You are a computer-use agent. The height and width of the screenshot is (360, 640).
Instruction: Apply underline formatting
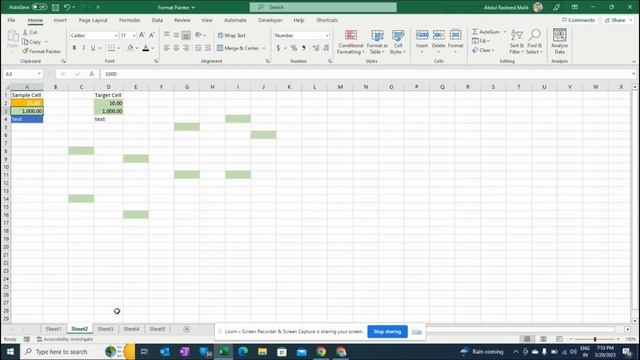pyautogui.click(x=93, y=48)
